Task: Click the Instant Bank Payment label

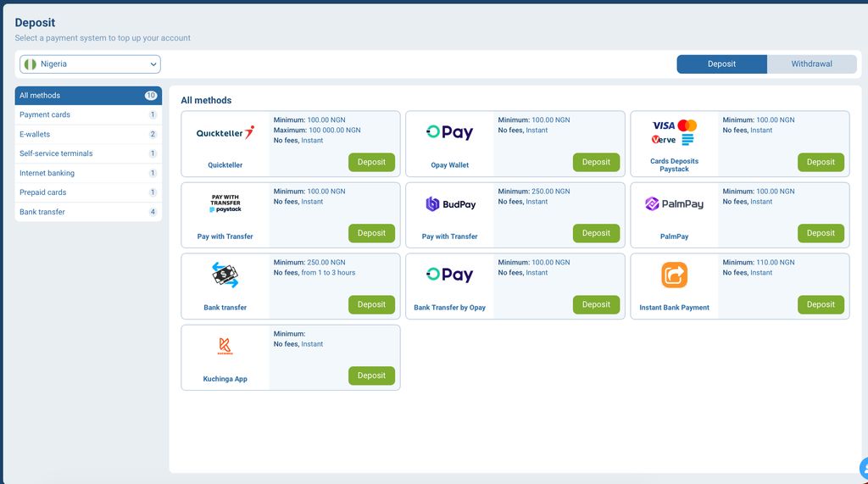Action: [x=674, y=308]
